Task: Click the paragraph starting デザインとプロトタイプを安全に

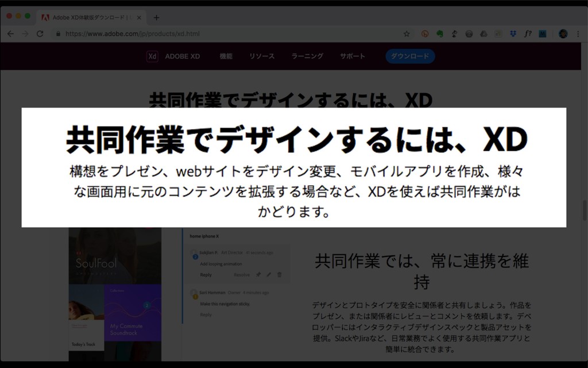Action: click(x=421, y=327)
